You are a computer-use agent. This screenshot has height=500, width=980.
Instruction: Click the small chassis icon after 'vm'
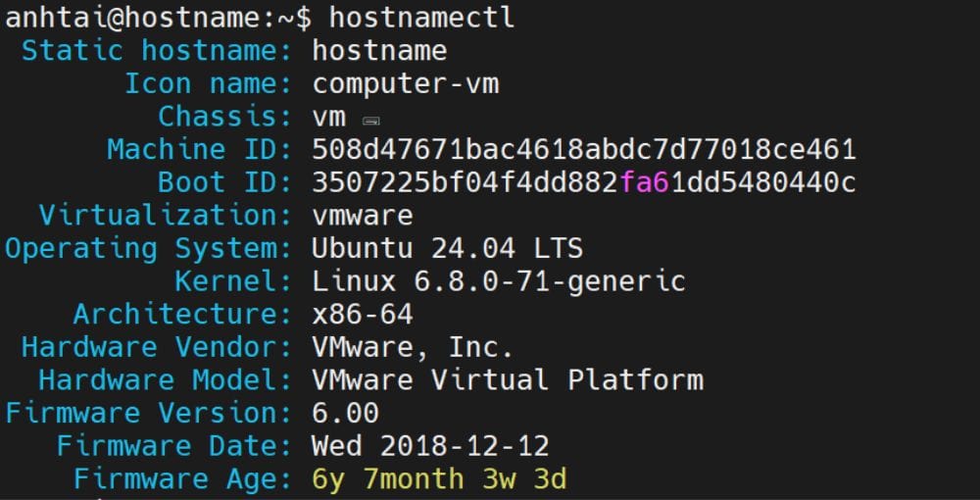tap(371, 120)
